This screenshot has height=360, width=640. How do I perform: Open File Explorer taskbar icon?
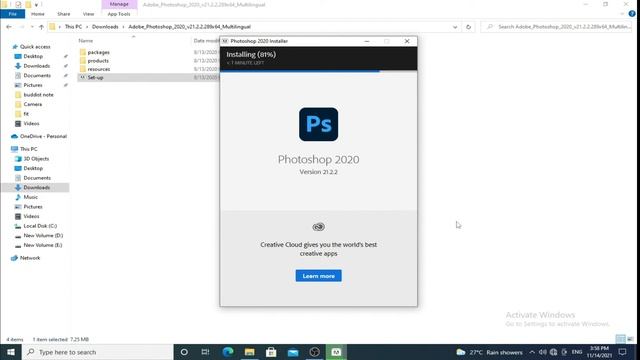pos(249,352)
